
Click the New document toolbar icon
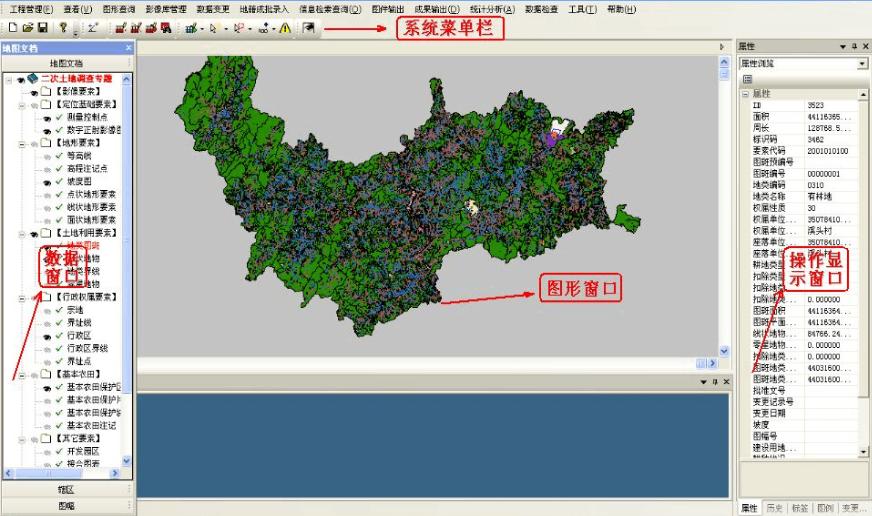[12, 28]
